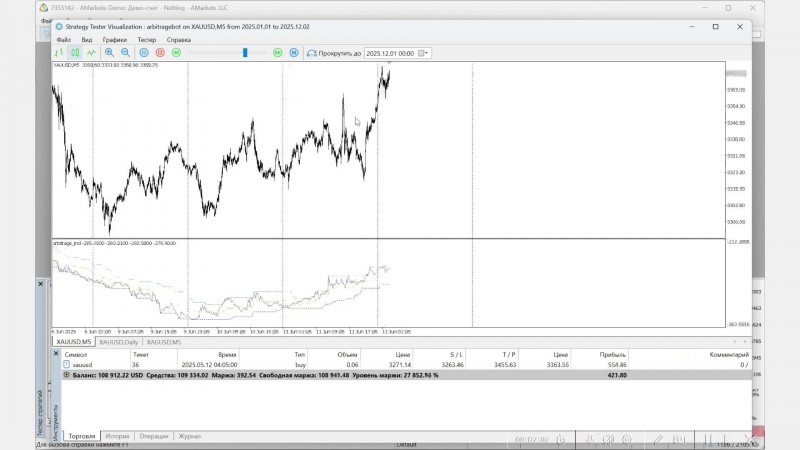Click the open time 2025.05.12 04:05:00
800x450 pixels.
tap(209, 365)
